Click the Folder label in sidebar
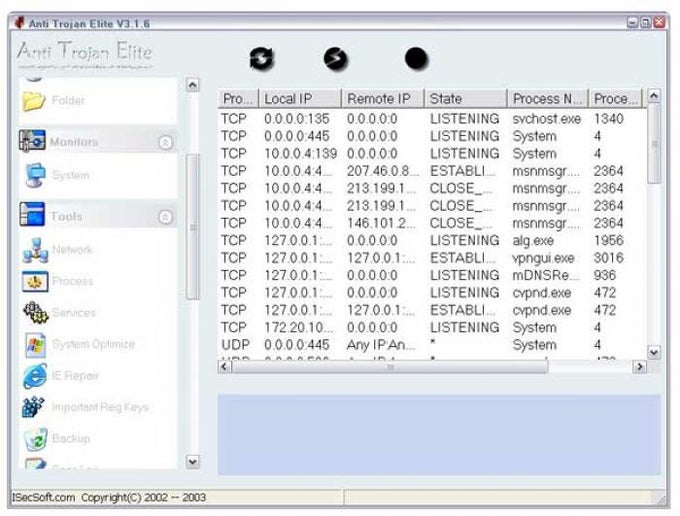The image size is (680, 516). click(x=68, y=101)
